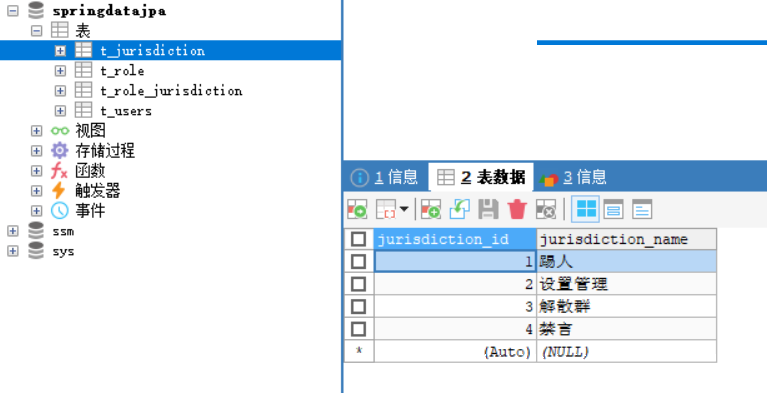Click the sys database icon
Image resolution: width=767 pixels, height=393 pixels.
point(36,251)
